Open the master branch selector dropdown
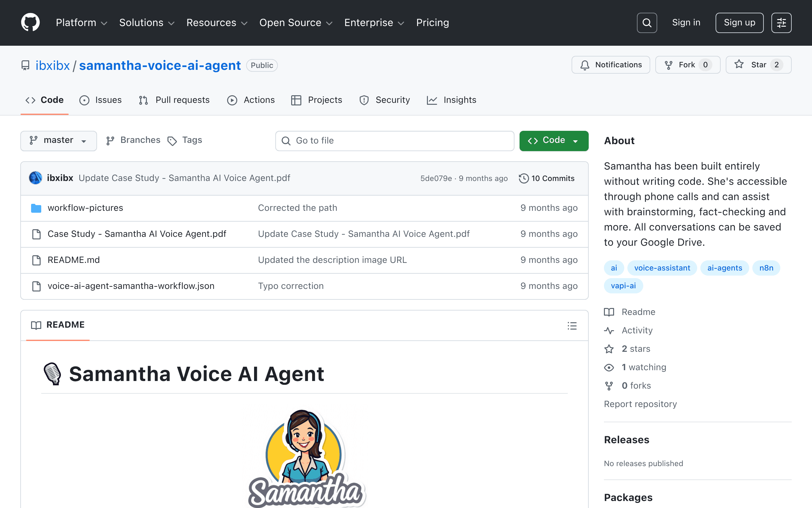812x508 pixels. coord(59,141)
